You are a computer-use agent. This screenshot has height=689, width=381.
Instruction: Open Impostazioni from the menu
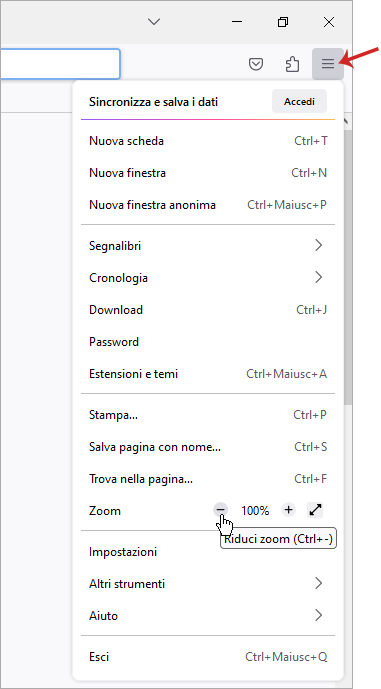pyautogui.click(x=208, y=551)
